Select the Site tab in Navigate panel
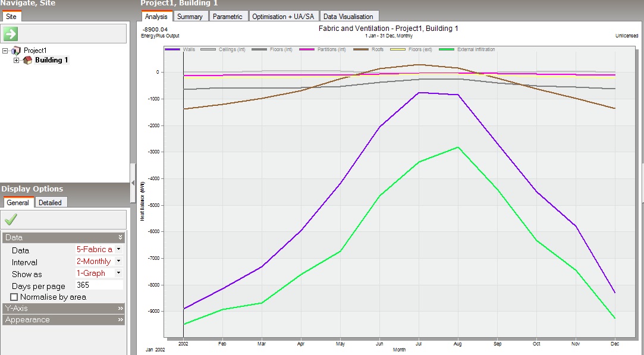644x355 pixels. (11, 17)
